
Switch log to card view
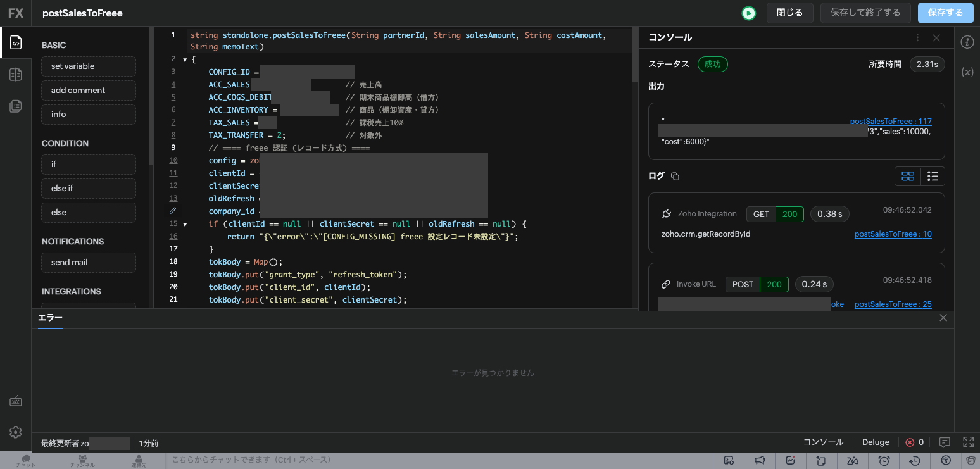907,177
